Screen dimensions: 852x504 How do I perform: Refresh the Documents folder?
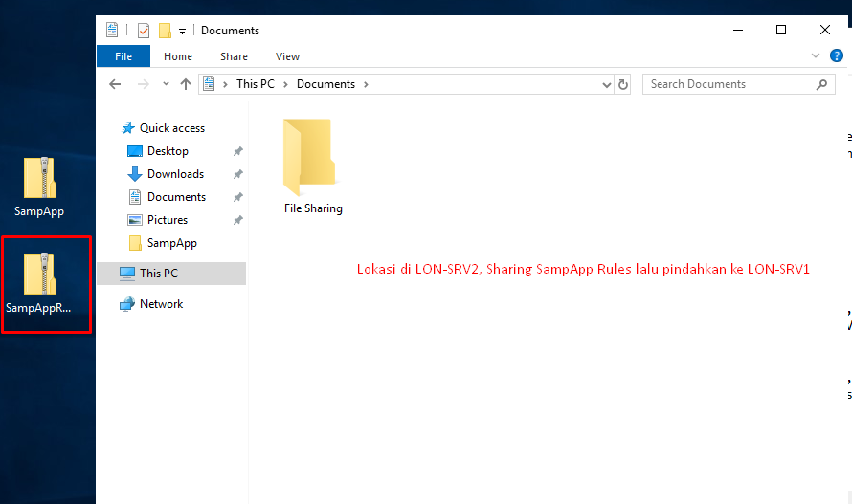pos(622,84)
